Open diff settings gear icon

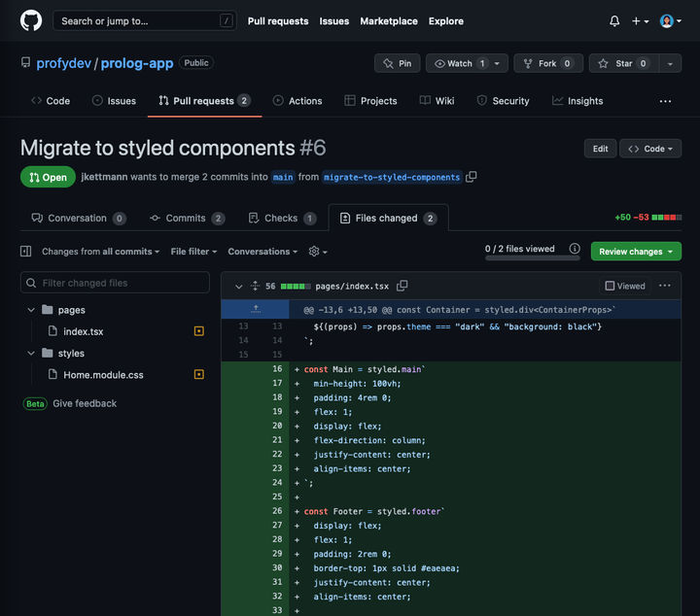click(317, 252)
